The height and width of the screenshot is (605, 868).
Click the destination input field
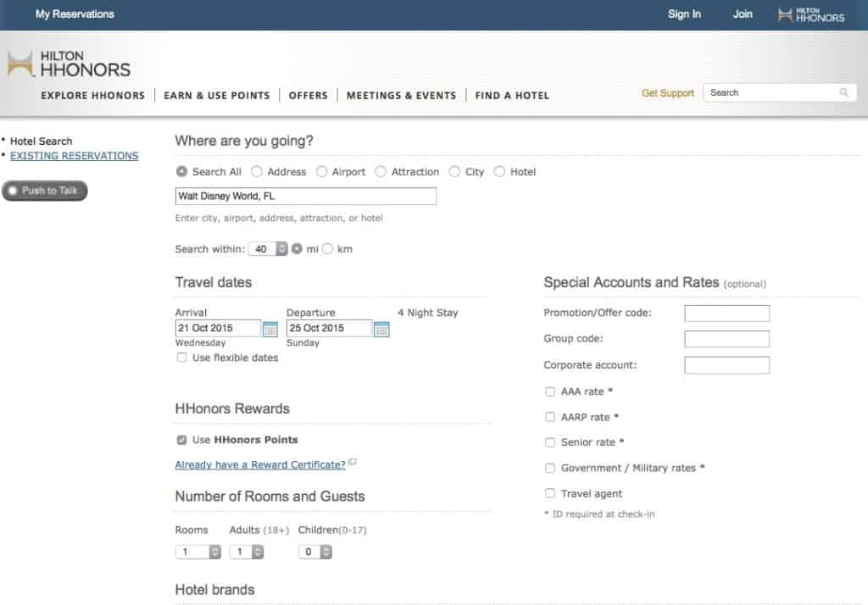[x=306, y=197]
